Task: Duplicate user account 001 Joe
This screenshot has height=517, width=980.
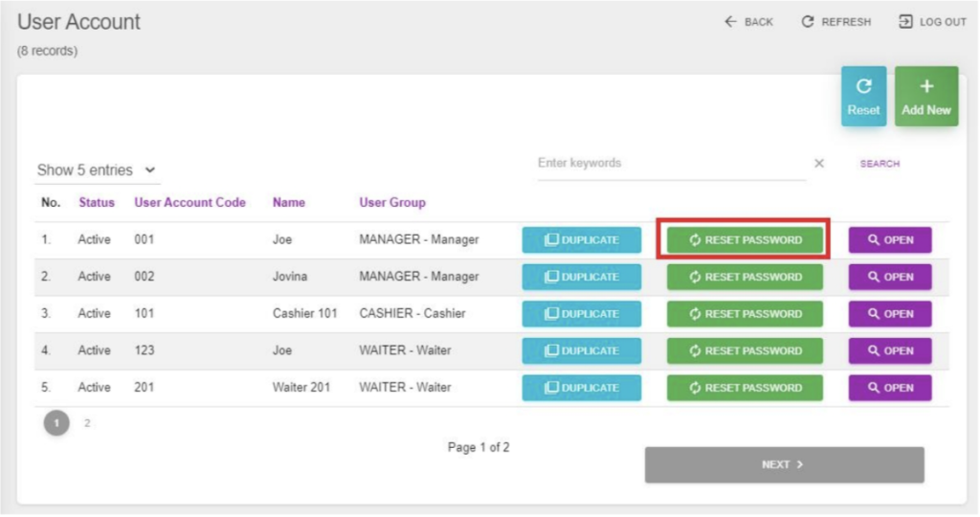Action: click(x=582, y=240)
